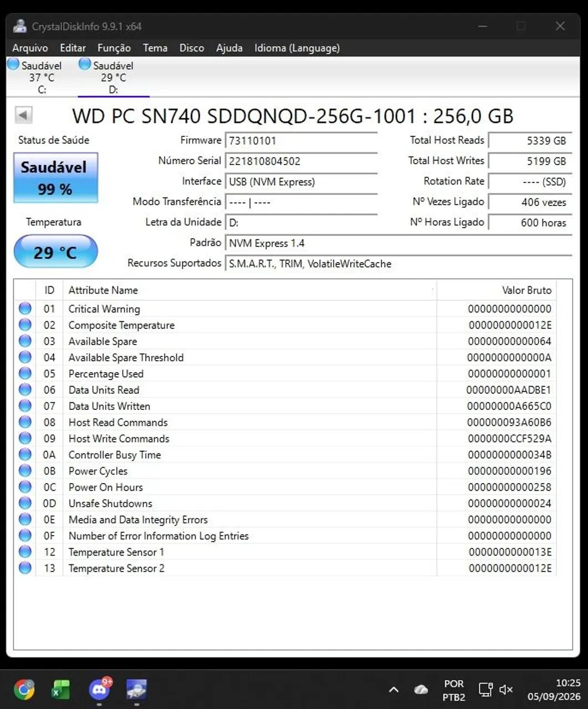
Task: Click raw value 0000000CCF529A
Action: pos(510,439)
